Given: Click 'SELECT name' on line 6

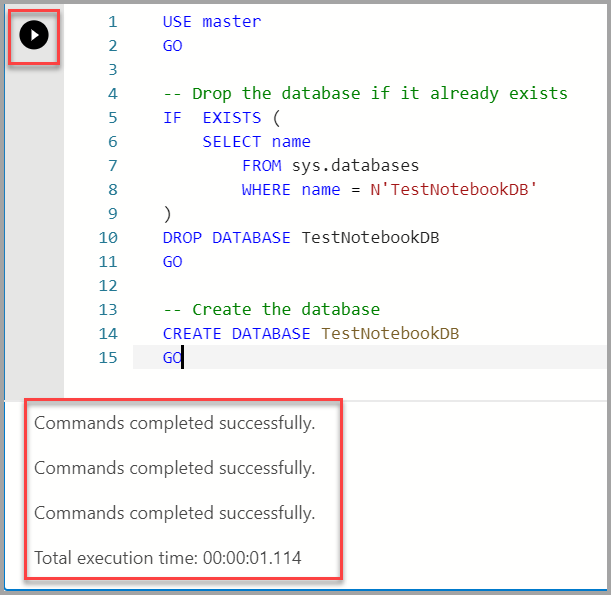Looking at the screenshot, I should click(256, 141).
